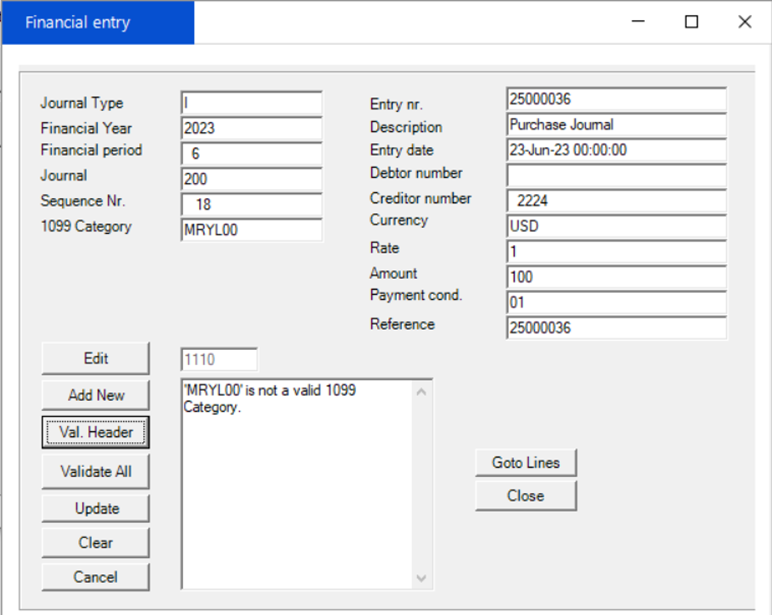The image size is (772, 615).
Task: Click the Entry date field
Action: click(x=615, y=150)
